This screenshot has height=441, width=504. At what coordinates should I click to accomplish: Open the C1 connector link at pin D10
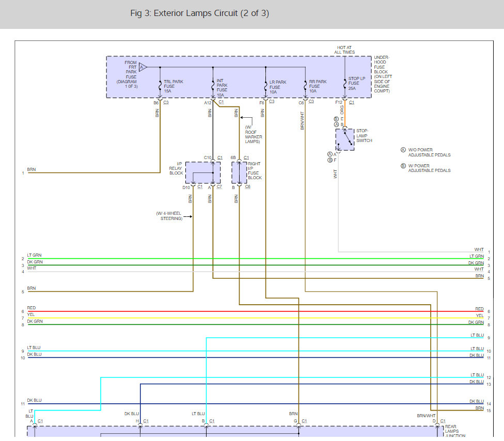point(200,187)
